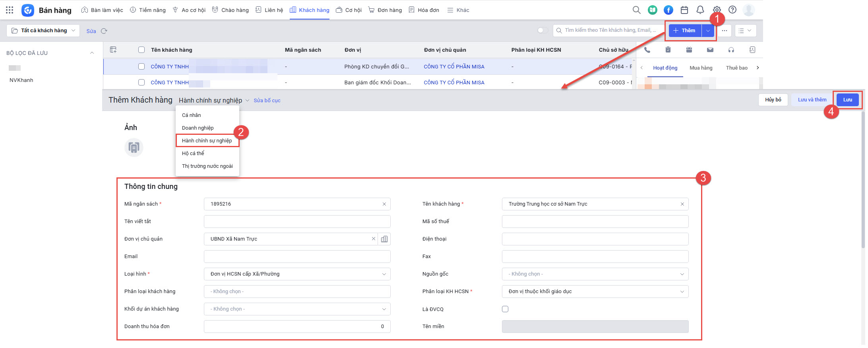
Task: Open the calendar icon in header
Action: [x=684, y=10]
